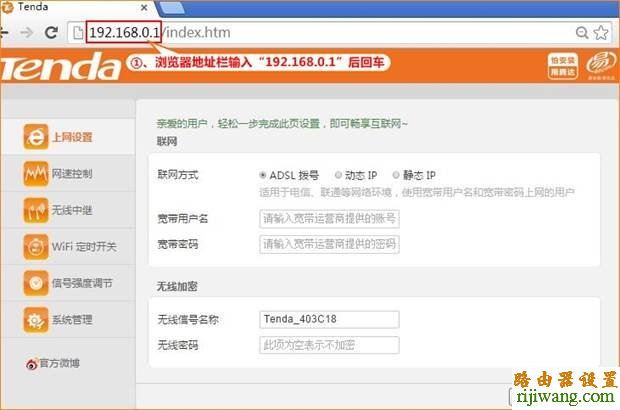
Task: Open 信号强度调节 signal strength icon
Action: 36,283
